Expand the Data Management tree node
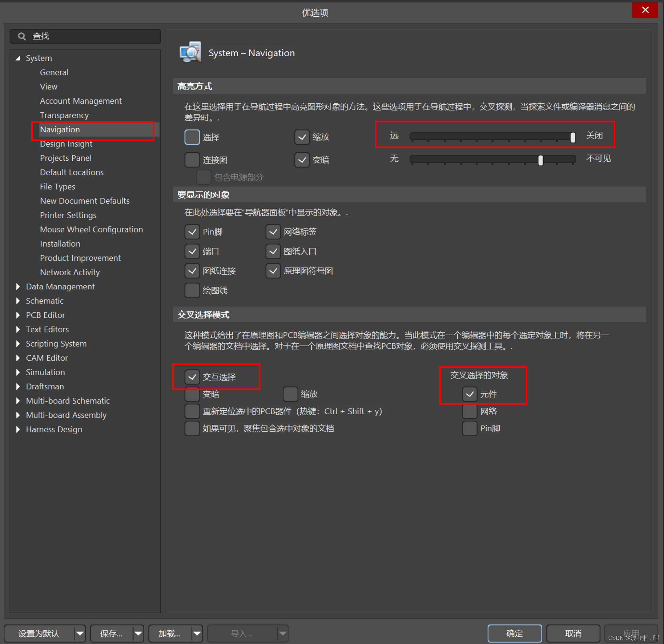Viewport: 664px width, 644px height. (18, 287)
